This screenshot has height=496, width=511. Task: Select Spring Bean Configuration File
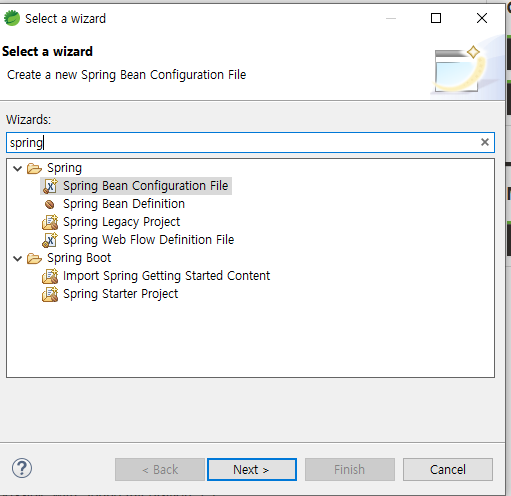click(146, 186)
